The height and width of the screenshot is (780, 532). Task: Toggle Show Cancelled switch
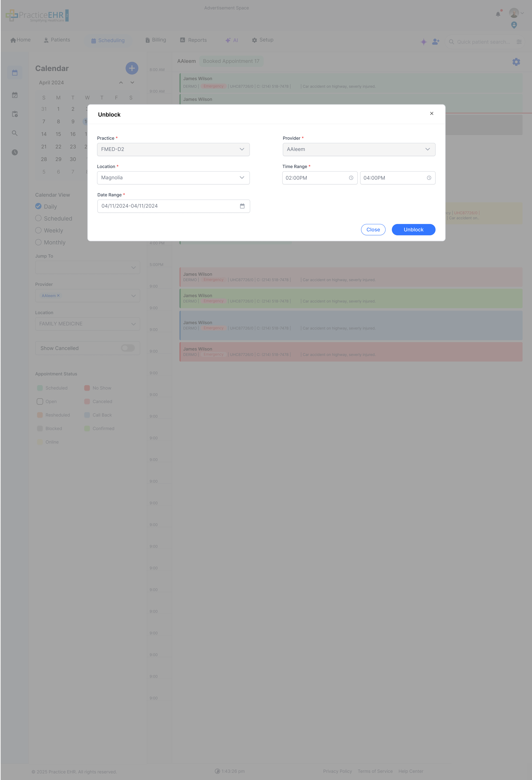(x=128, y=348)
